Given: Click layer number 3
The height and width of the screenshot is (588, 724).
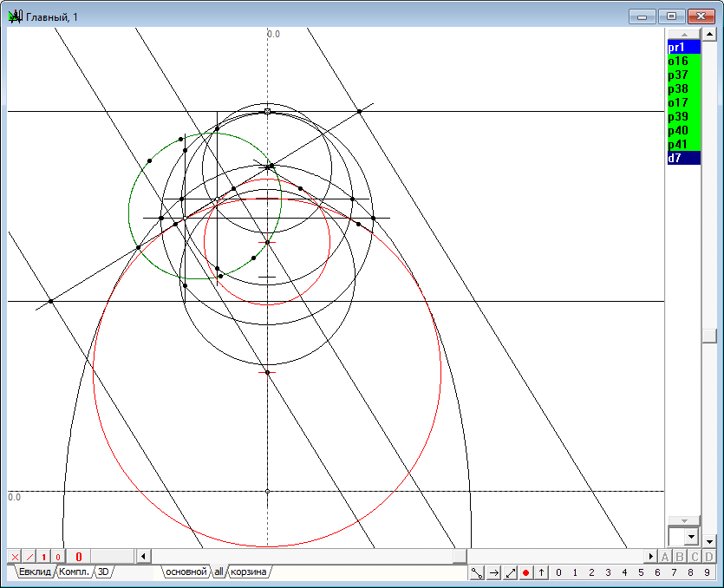Looking at the screenshot, I should pos(608,572).
